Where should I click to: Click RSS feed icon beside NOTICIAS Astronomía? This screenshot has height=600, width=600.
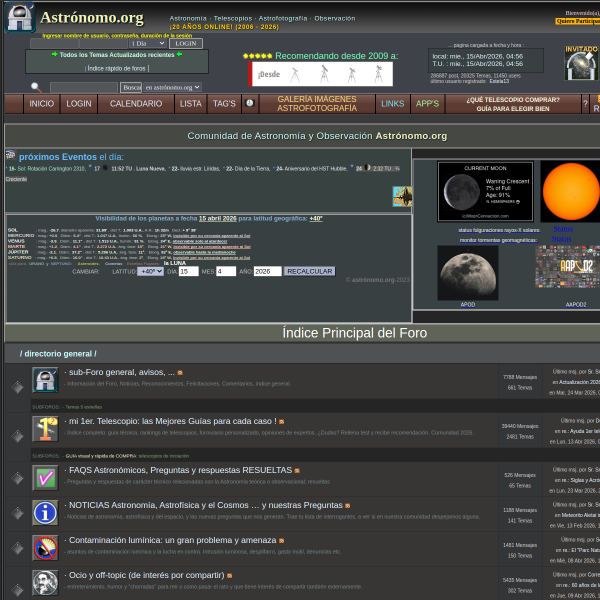tap(347, 506)
